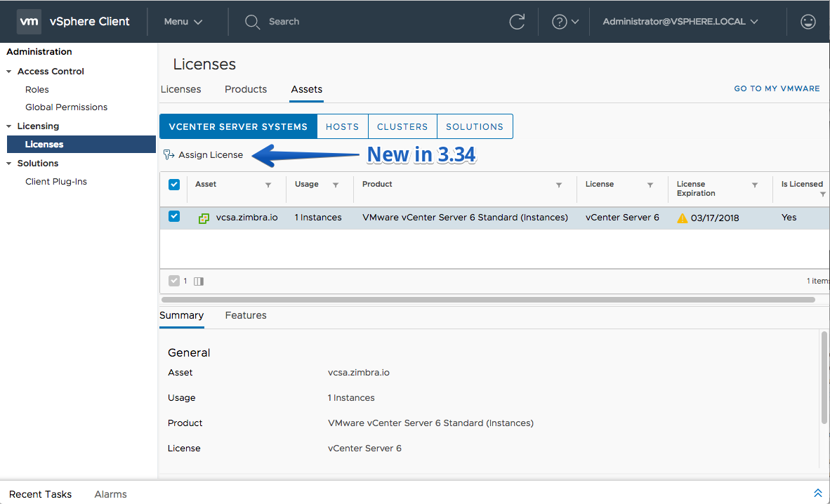Screen dimensions: 830x504
Task: Switch to the Features tab
Action: tap(246, 316)
